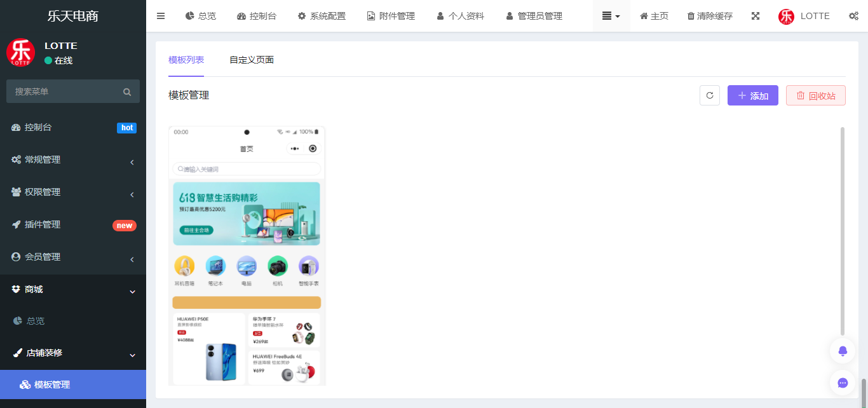868x408 pixels.
Task: Switch to the 自定义页面 tab
Action: (252, 60)
